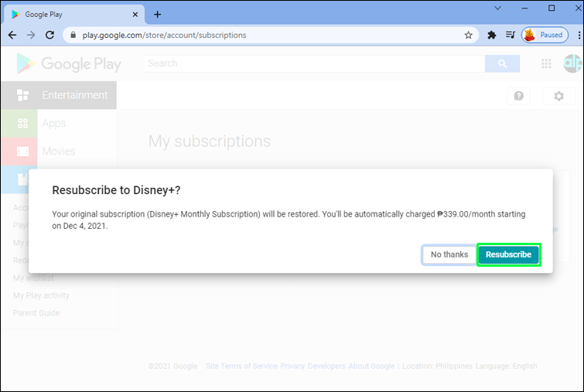Click the green Apps icon tile
The image size is (584, 392).
(19, 123)
